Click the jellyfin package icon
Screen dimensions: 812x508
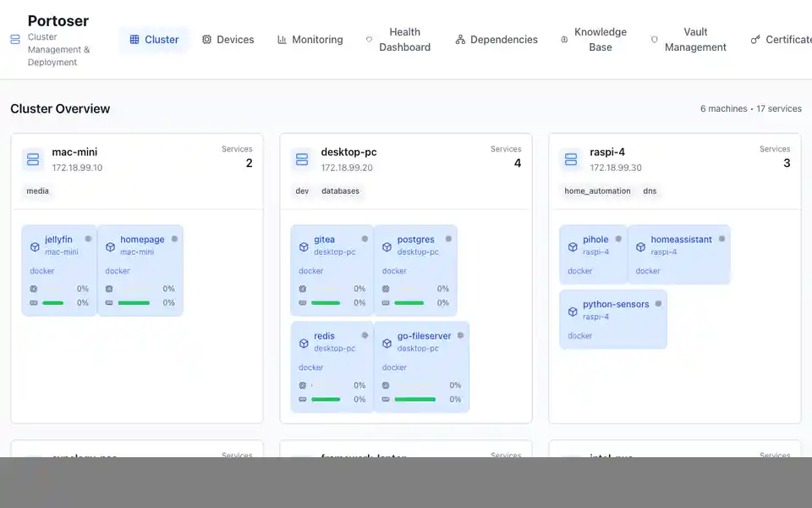point(35,246)
